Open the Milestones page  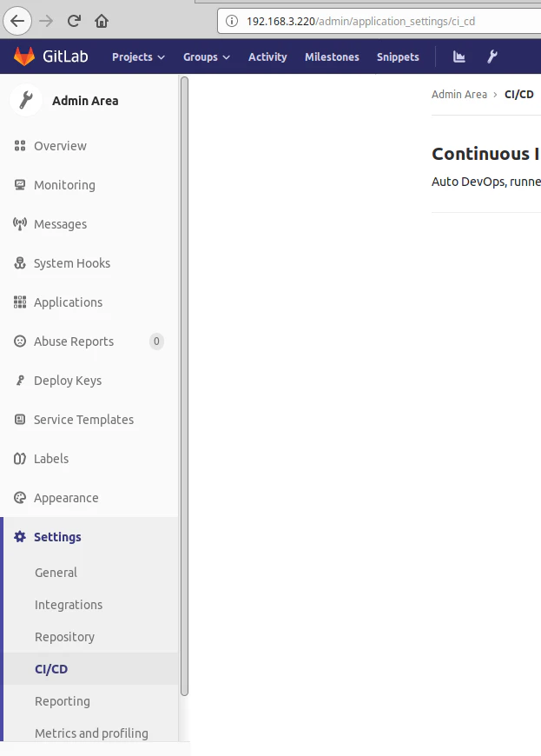[x=332, y=56]
